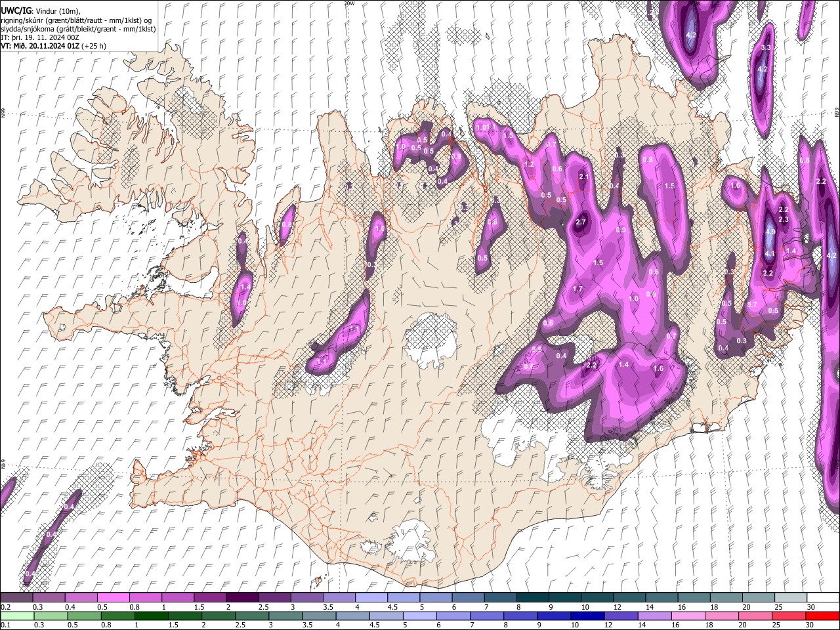
Task: Pick the white snow legend swatch after 30
Action: tap(823, 598)
